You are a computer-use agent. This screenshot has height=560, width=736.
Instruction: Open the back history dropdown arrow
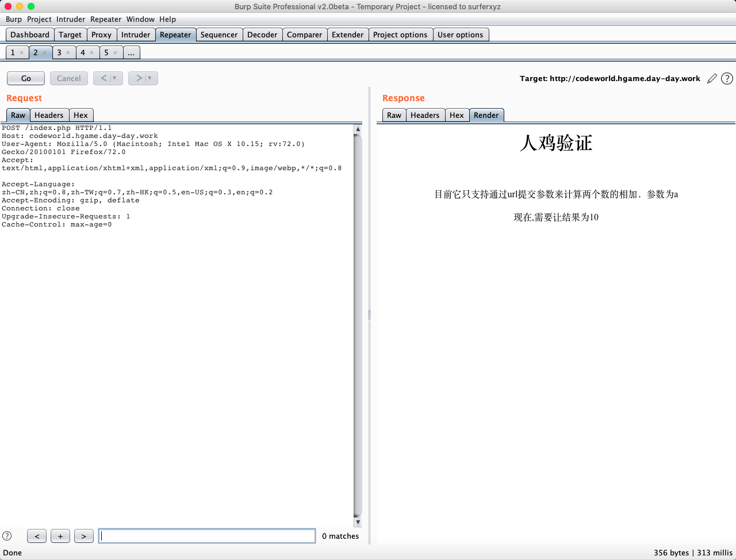click(114, 78)
